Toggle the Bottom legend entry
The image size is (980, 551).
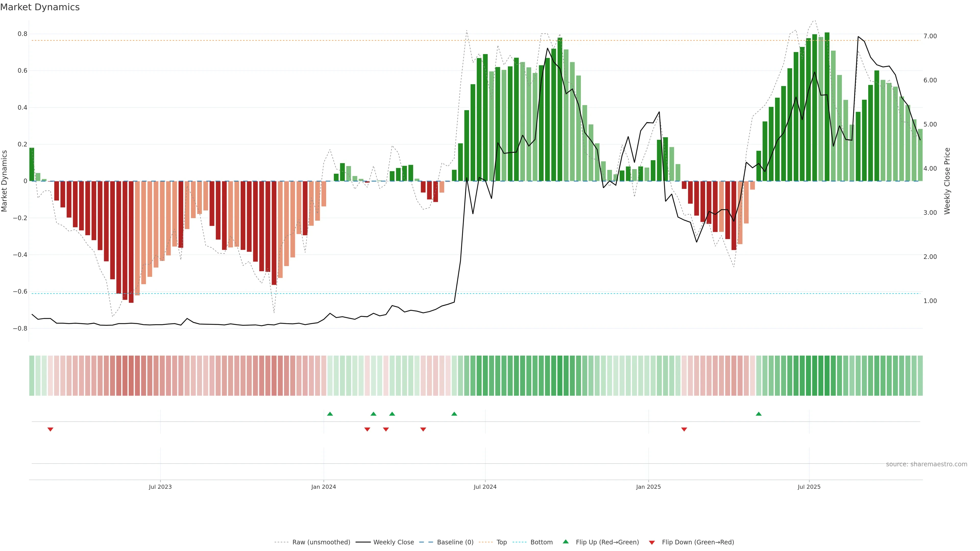pyautogui.click(x=541, y=542)
